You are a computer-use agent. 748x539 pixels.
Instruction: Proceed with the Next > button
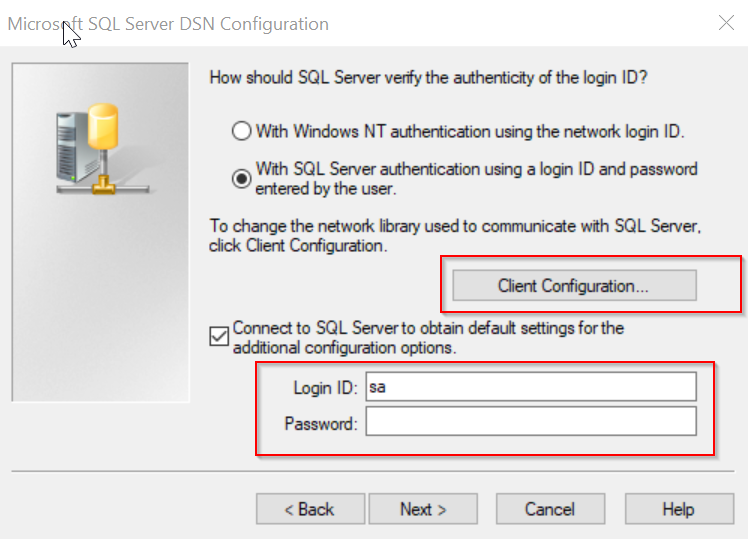click(x=423, y=509)
